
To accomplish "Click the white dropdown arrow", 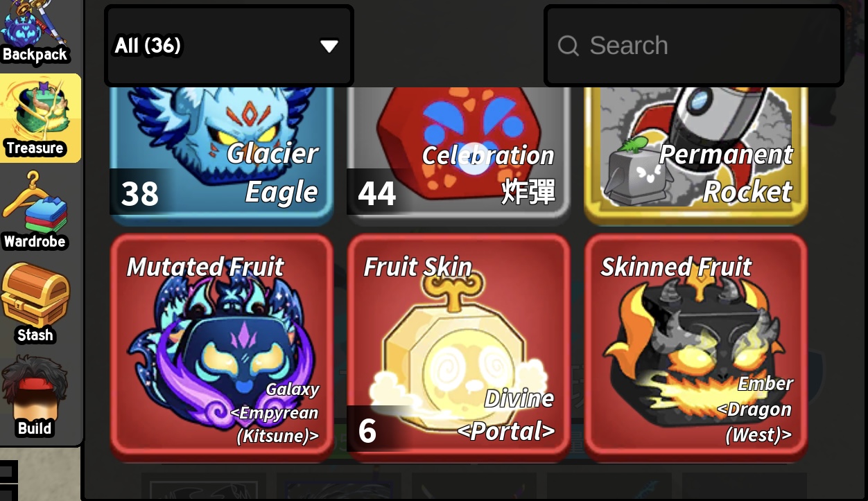I will click(x=329, y=46).
